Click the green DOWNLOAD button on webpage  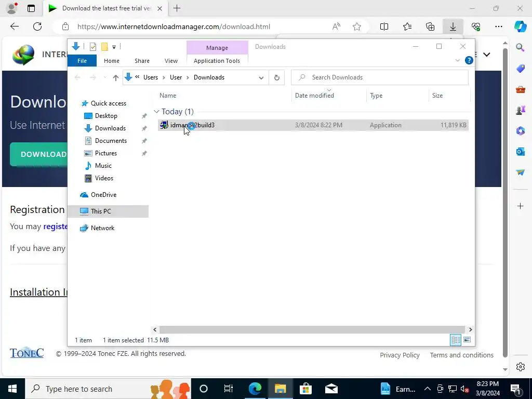click(x=38, y=154)
